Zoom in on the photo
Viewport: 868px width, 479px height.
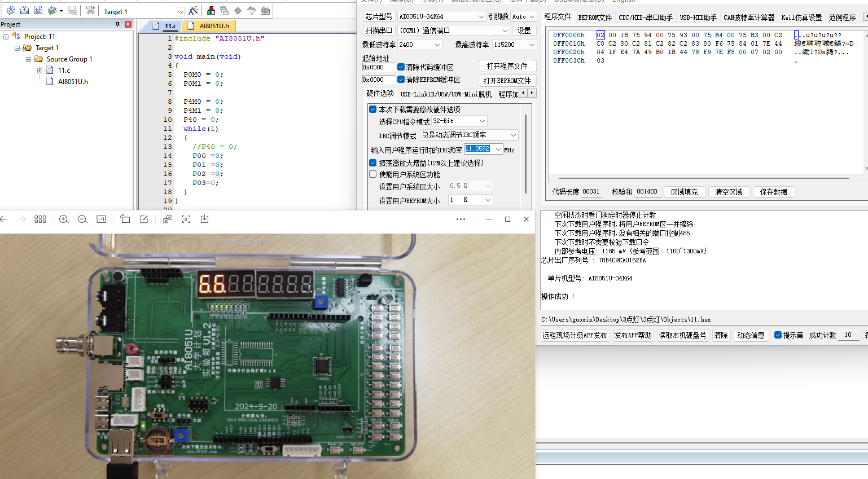[x=64, y=219]
